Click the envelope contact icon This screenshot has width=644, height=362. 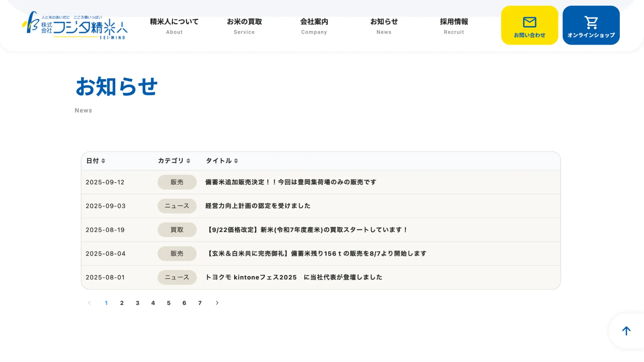pyautogui.click(x=529, y=22)
